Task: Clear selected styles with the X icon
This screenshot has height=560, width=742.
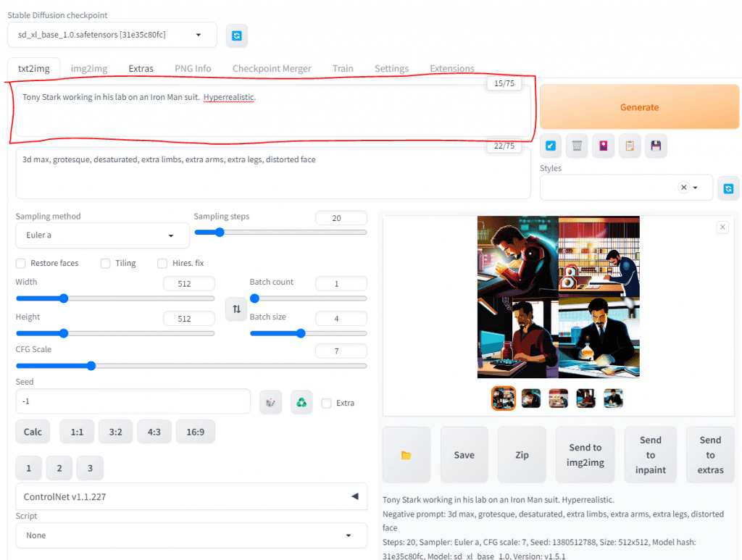Action: pos(684,188)
